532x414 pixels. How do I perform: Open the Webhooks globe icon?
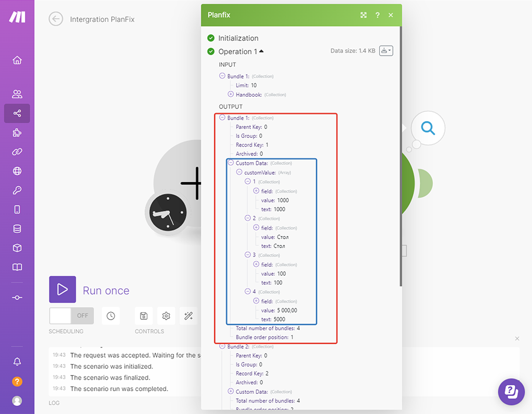[x=17, y=171]
